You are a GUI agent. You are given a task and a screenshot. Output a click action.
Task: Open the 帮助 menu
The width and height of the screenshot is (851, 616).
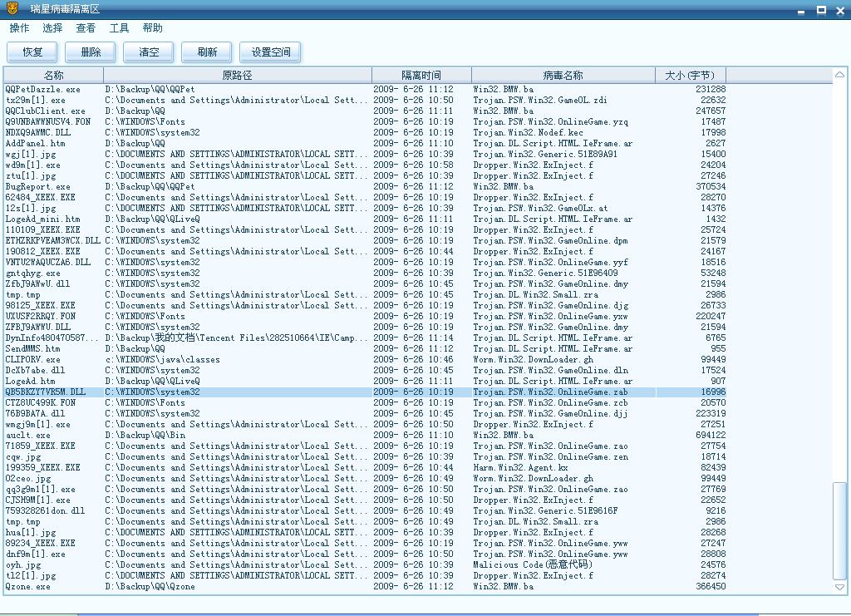[152, 28]
